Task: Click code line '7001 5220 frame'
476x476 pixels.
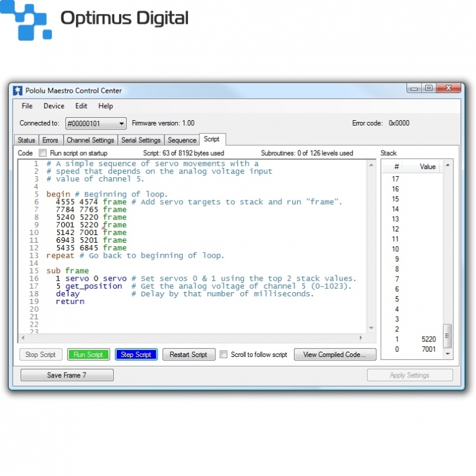Action: coord(91,225)
